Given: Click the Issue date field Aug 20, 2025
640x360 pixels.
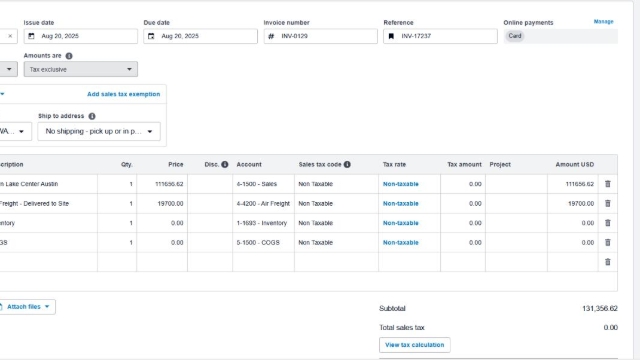Looking at the screenshot, I should [x=81, y=36].
